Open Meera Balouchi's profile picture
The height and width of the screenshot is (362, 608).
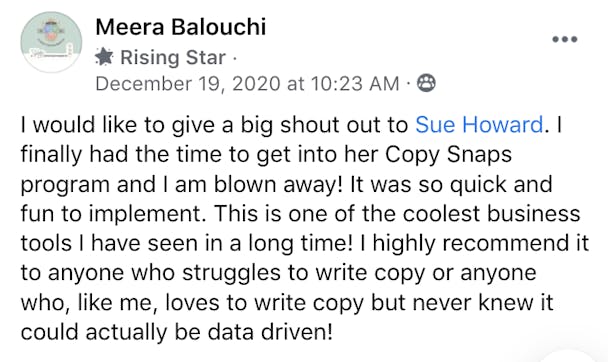click(51, 42)
